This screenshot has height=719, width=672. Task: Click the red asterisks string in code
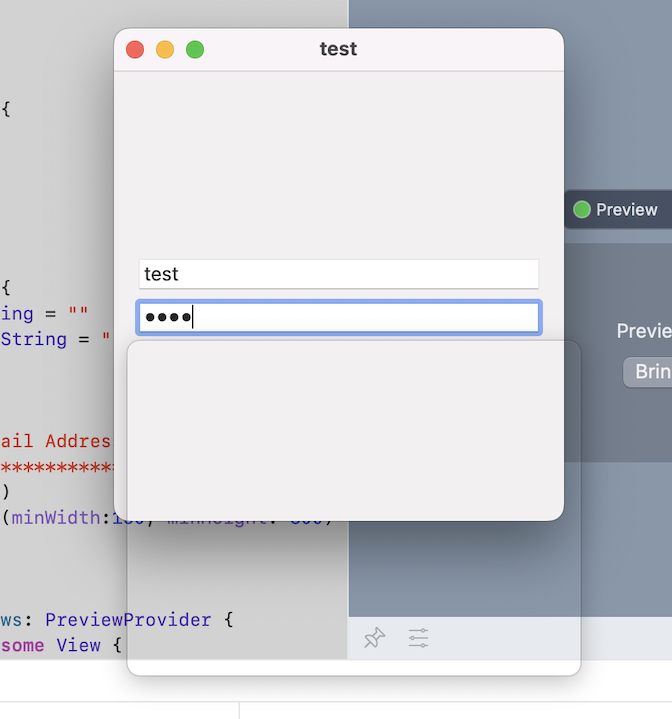56,467
